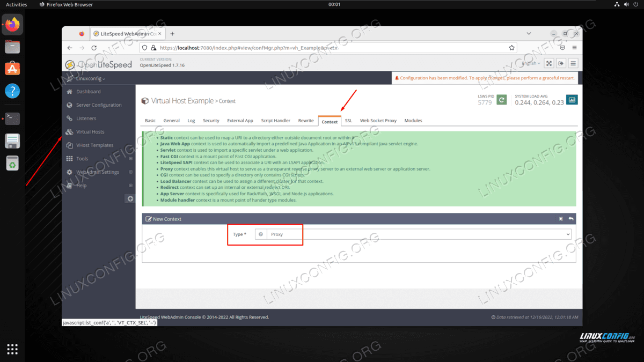Click the green graceful restart button
The image size is (644, 362).
pos(501,100)
